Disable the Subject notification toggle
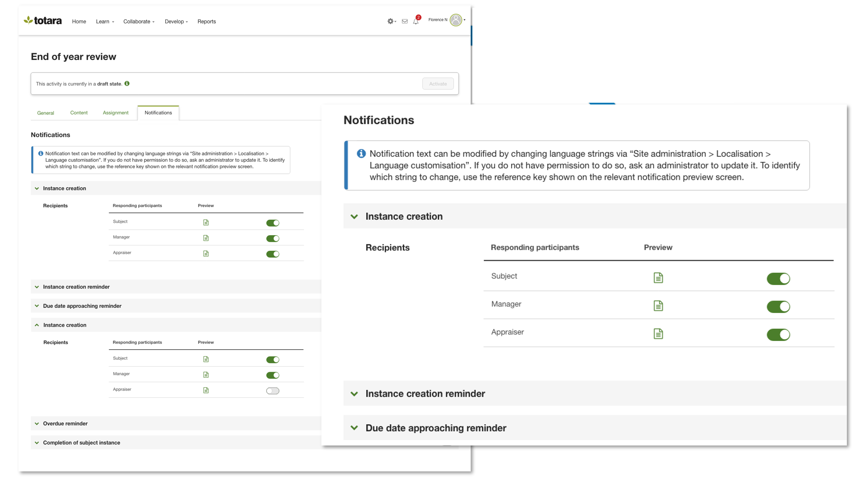 tap(778, 278)
